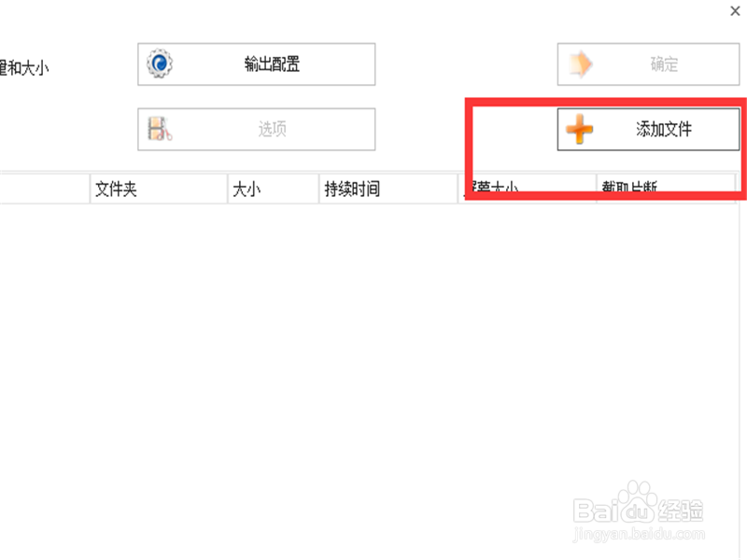Close the dialog with the X button
The image size is (747, 560).
[735, 11]
